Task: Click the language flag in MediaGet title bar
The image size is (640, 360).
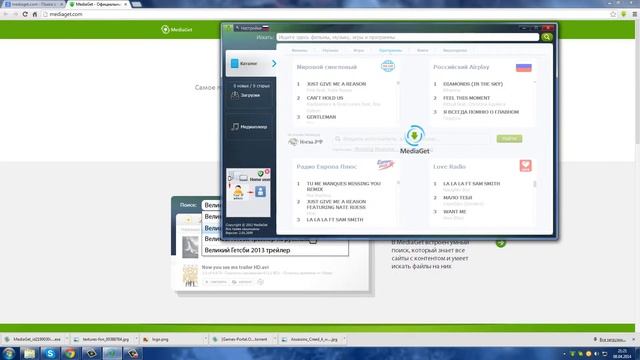Action: [266, 28]
